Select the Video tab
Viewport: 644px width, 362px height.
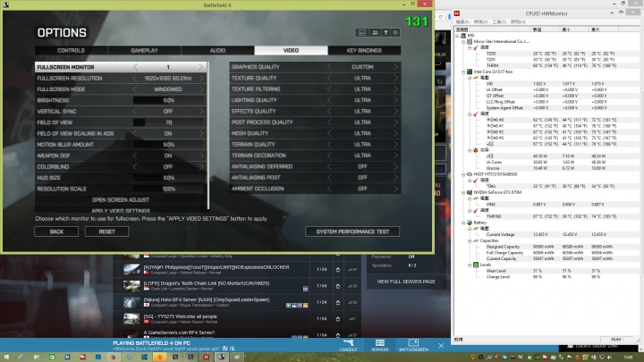(x=291, y=50)
